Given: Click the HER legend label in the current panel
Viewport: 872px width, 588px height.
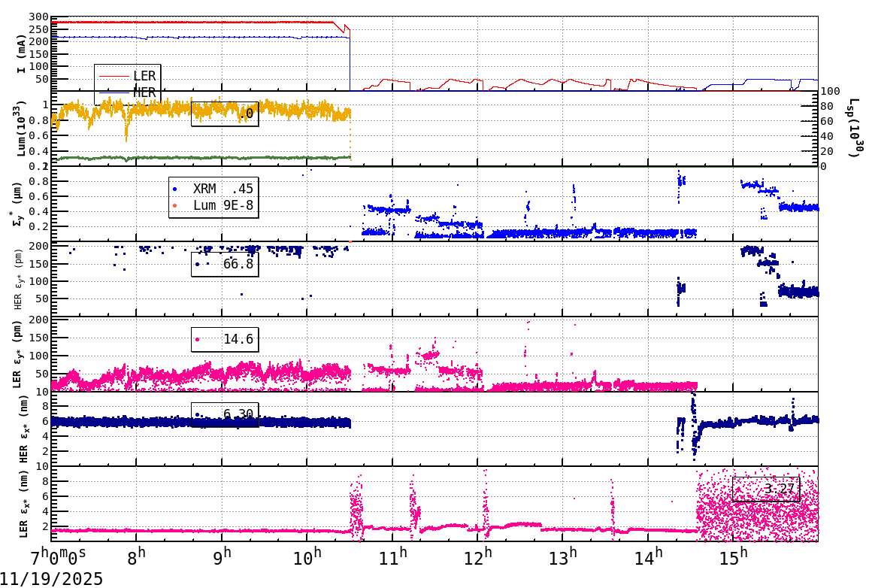Looking at the screenshot, I should tap(144, 92).
